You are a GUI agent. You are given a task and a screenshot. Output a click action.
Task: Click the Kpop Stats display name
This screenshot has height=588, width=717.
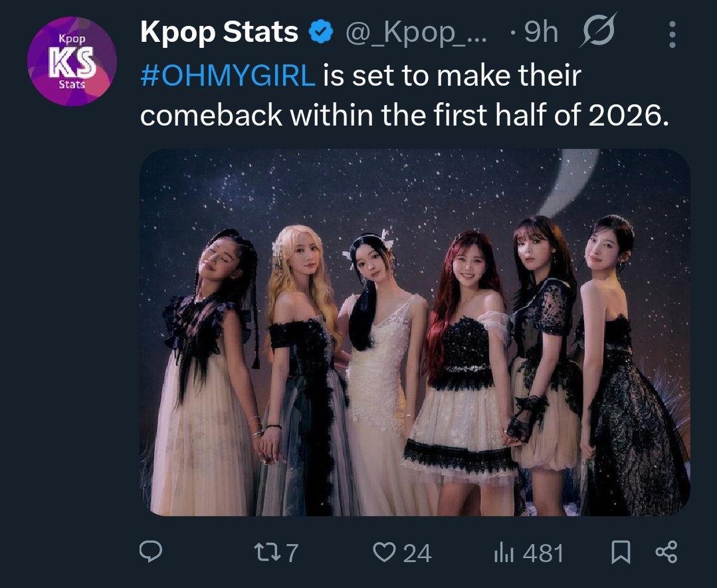[219, 33]
